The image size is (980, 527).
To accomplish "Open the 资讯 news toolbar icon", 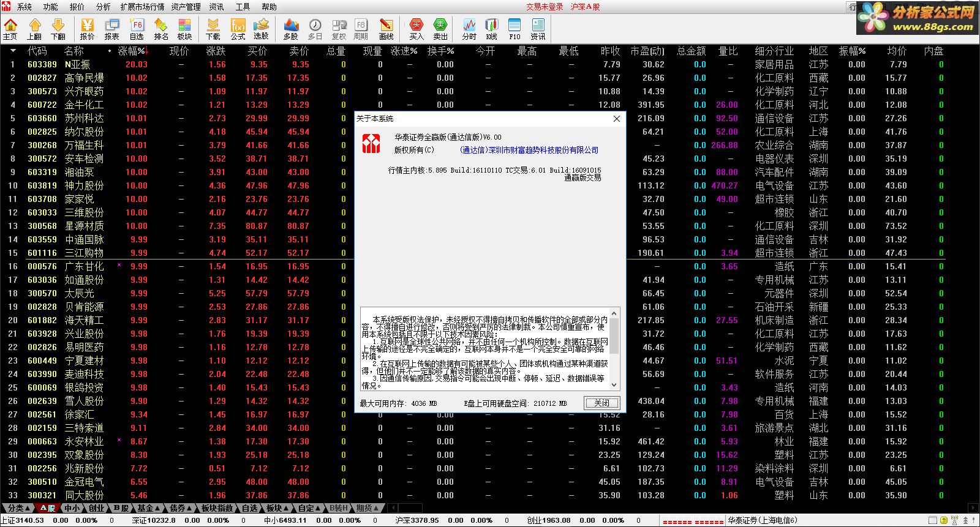I will [538, 29].
